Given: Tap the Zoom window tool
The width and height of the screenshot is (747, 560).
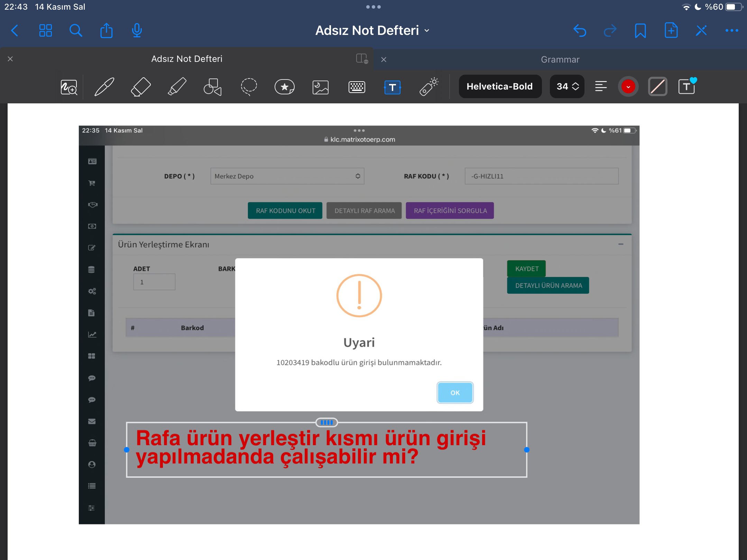Looking at the screenshot, I should pos(69,87).
